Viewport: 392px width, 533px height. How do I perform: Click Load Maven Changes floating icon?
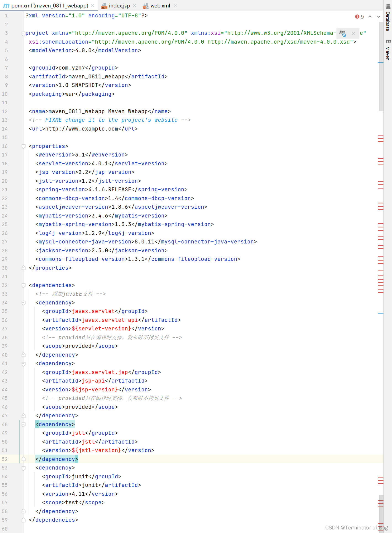coord(342,33)
